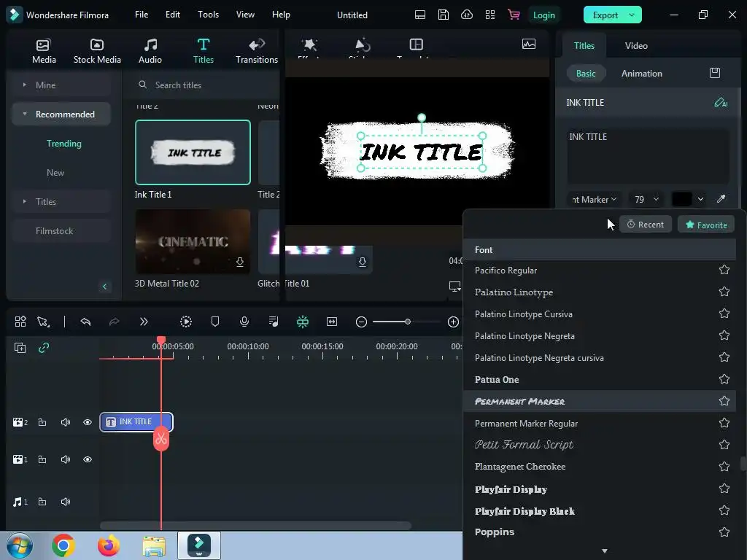Favorite the Permanent Marker font star

click(x=724, y=401)
